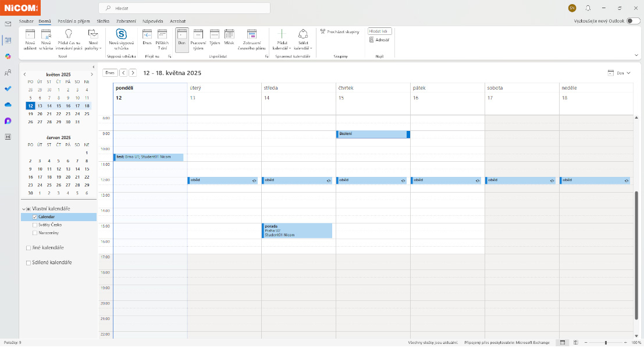The image size is (644, 348).
Task: Click the zoom slider in status bar
Action: (606, 343)
